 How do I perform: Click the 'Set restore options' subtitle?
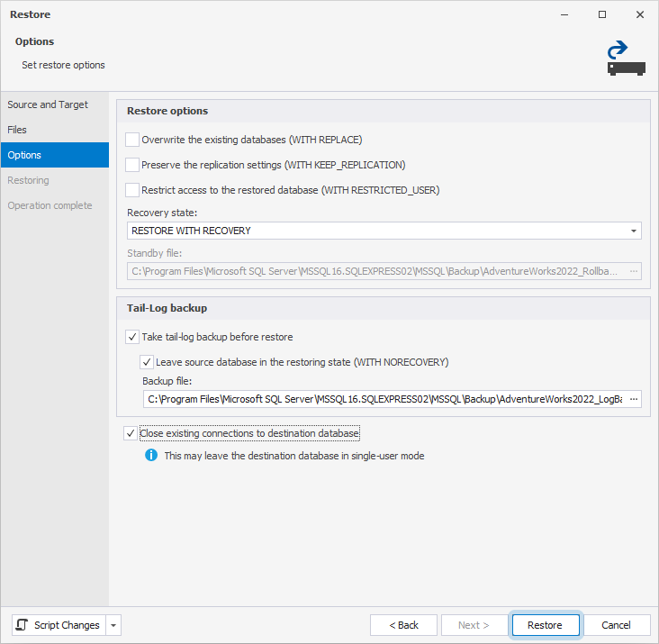[x=63, y=65]
